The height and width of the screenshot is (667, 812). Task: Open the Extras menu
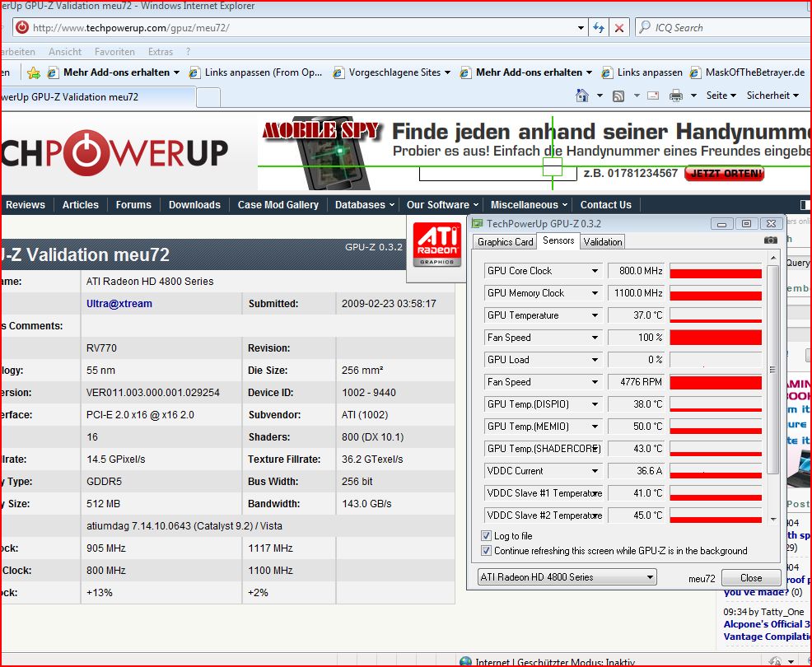pos(160,52)
